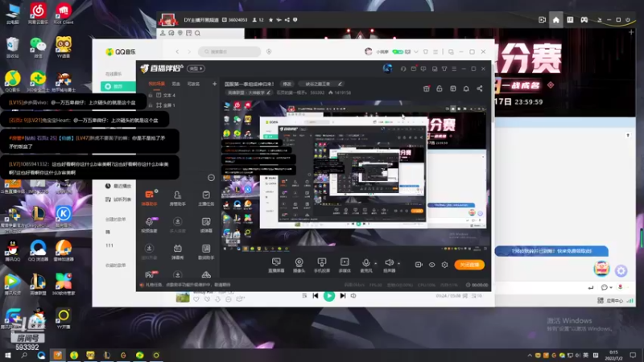Click the gamepad icon in YY window titlebar

coord(584,19)
